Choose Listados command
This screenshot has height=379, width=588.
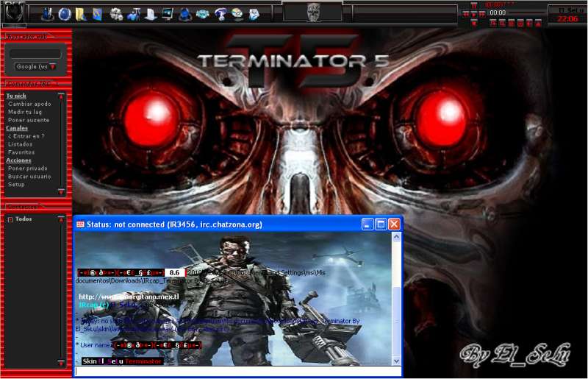[21, 144]
